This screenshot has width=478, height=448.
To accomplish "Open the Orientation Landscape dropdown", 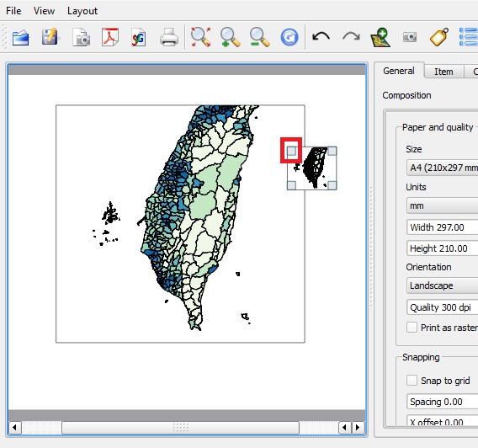I will point(442,285).
